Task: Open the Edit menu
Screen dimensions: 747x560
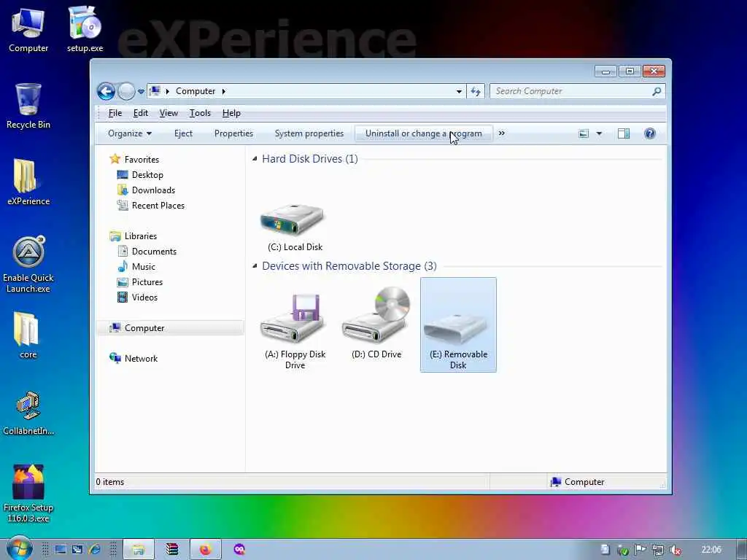Action: pos(141,113)
